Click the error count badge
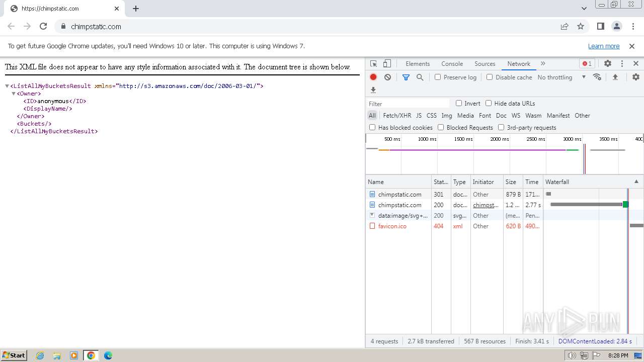Screen dimensions: 644x362 coord(587,64)
